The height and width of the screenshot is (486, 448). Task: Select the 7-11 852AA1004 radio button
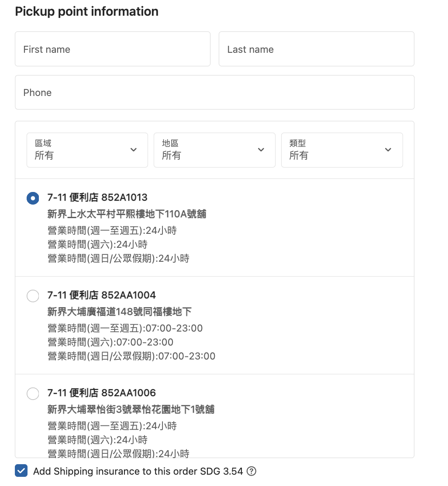click(x=33, y=296)
